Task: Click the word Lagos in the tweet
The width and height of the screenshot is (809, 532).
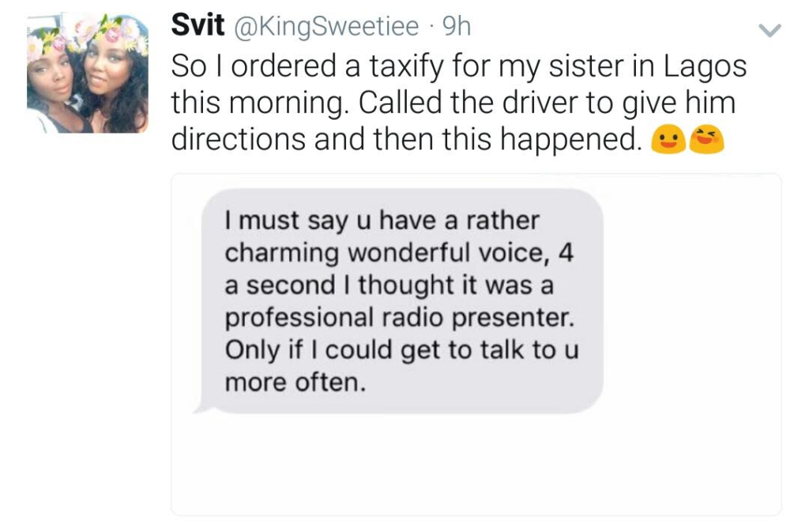Action: (x=705, y=67)
